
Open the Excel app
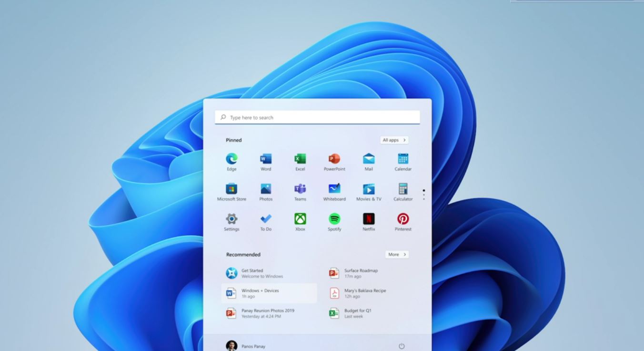tap(300, 158)
